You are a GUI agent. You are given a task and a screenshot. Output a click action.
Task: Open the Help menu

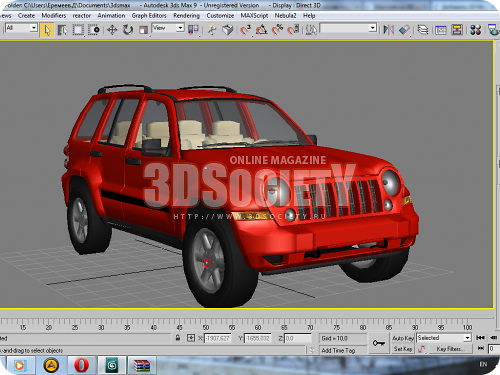pyautogui.click(x=309, y=16)
